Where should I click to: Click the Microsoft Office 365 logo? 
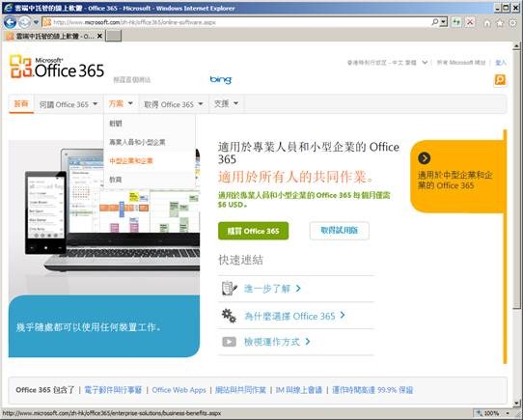tap(57, 68)
